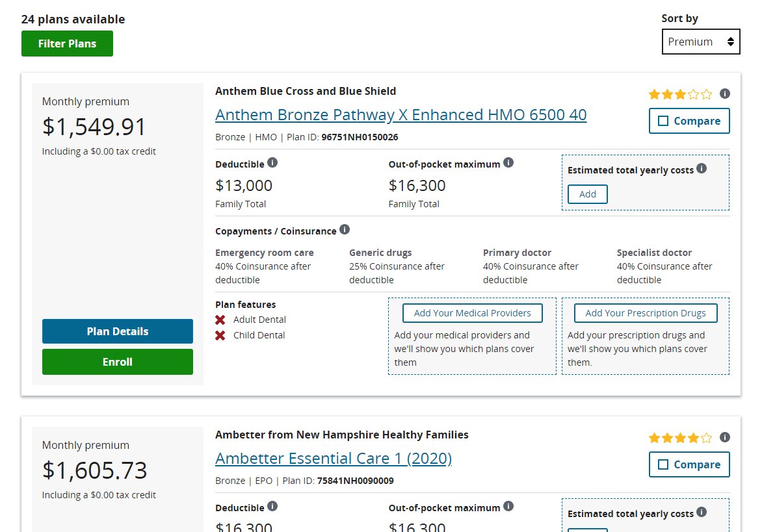This screenshot has width=762, height=532.
Task: Click the Emergency room care label
Action: coord(265,253)
